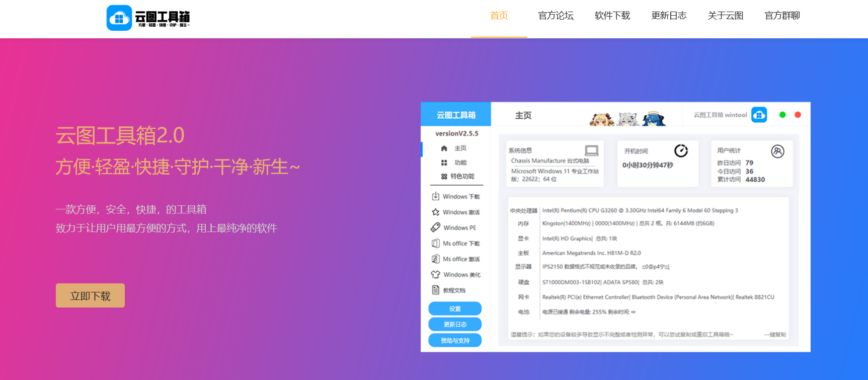The image size is (868, 380).
Task: Click the Intel Pentium CPU G3260 row
Action: point(640,210)
